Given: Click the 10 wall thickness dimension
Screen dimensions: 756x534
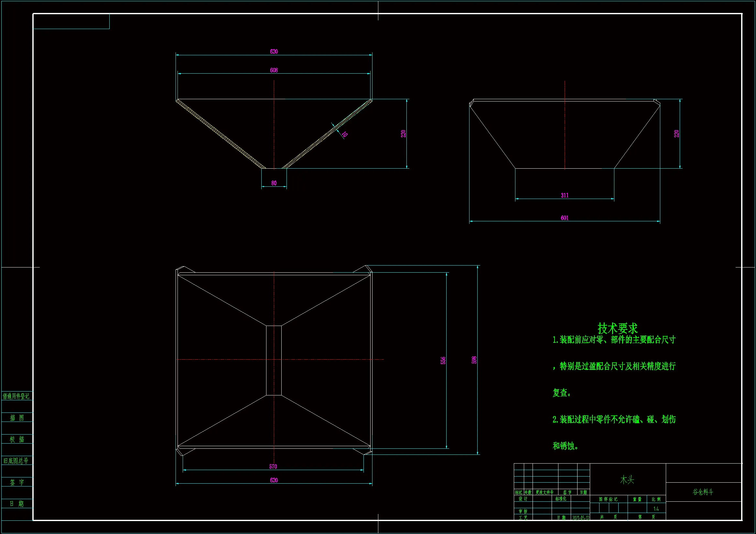Looking at the screenshot, I should [x=344, y=134].
